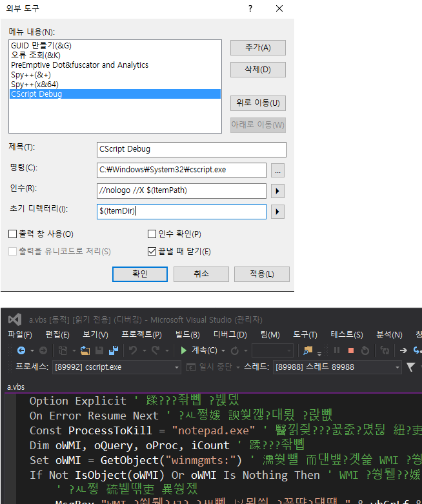Select 'GUID 만들기(&G)' in menu contents list
Viewport: 422px width, 504px height.
click(x=115, y=46)
